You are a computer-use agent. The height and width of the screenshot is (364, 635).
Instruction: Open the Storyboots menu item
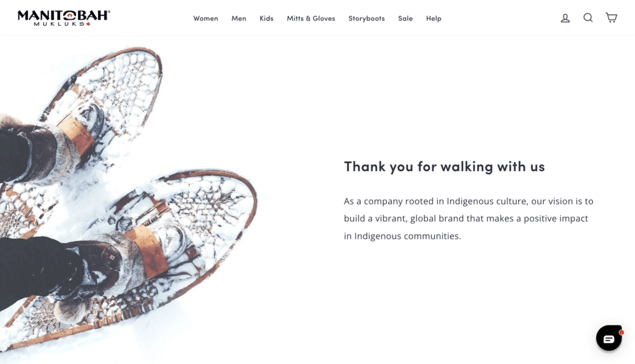pyautogui.click(x=366, y=18)
